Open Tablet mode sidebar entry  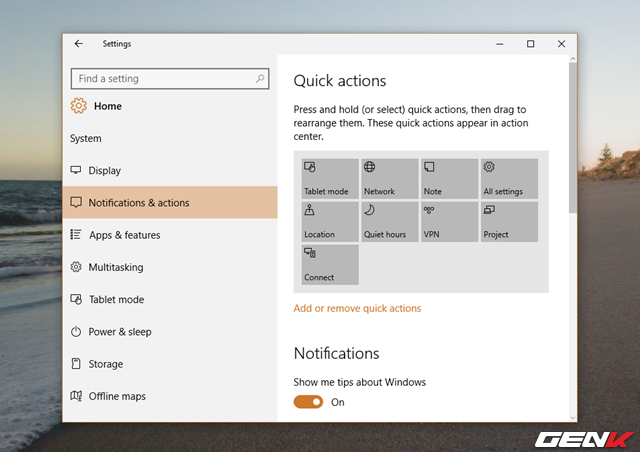point(170,299)
